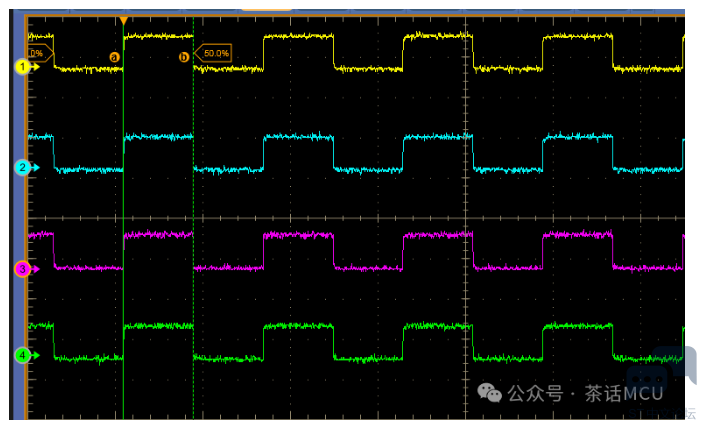Select the cyan channel 2 marker
705x429 pixels.
21,169
